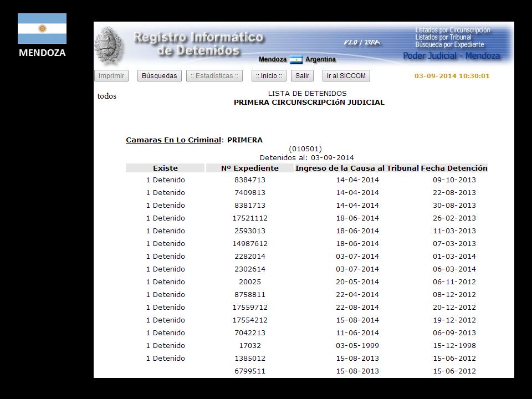
Task: Select expediente number 8758811
Action: click(250, 294)
